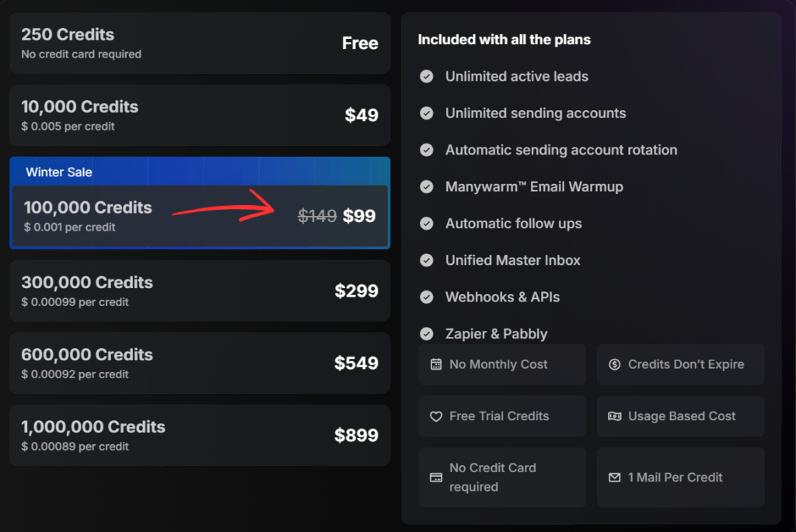Click the checkmark beside Unlimited active leads
This screenshot has height=532, width=796.
pos(427,76)
